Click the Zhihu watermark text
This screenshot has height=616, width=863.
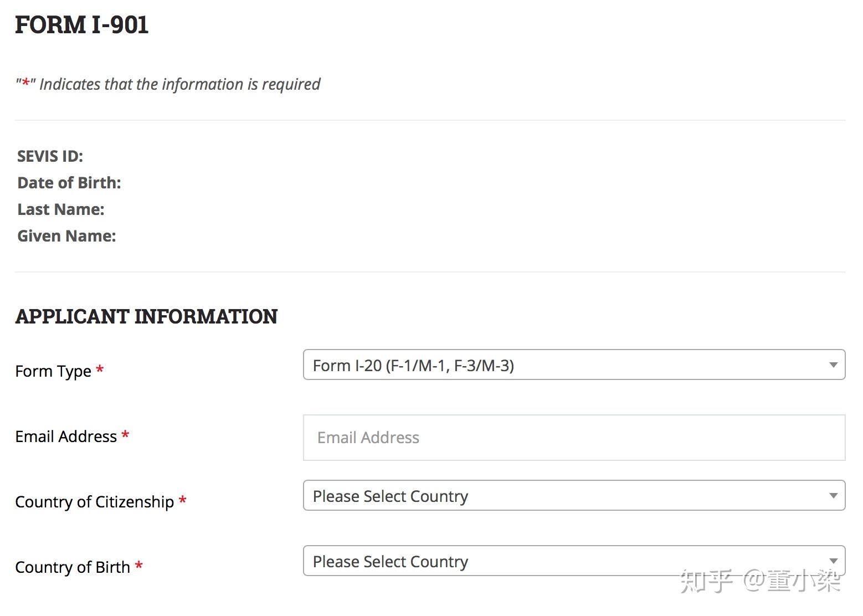point(760,581)
